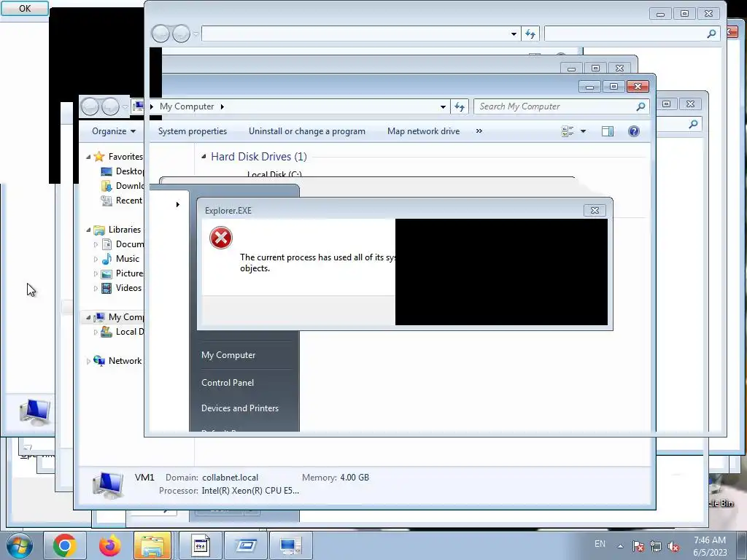Click the Forward button in My Computer window

pos(111,106)
